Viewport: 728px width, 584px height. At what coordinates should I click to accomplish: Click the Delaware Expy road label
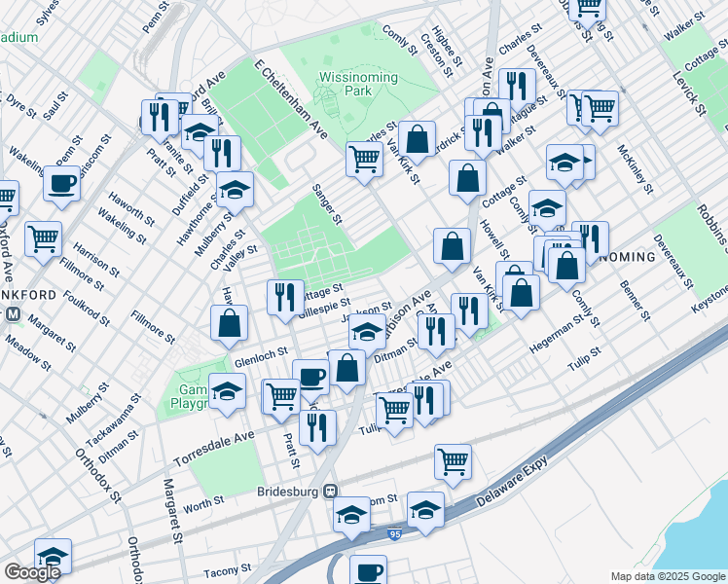(x=512, y=482)
